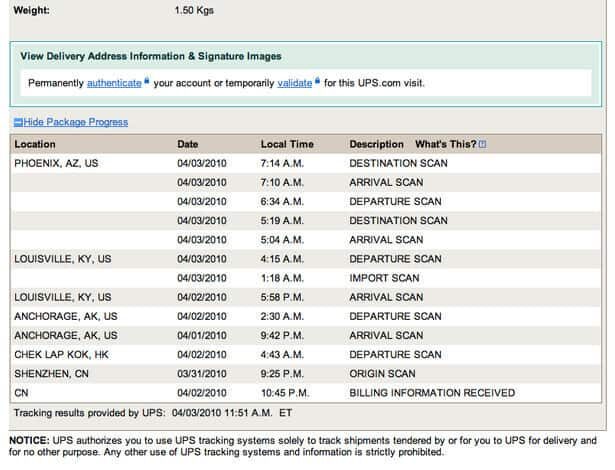Click the IMPORT SCAN row

pos(306,278)
